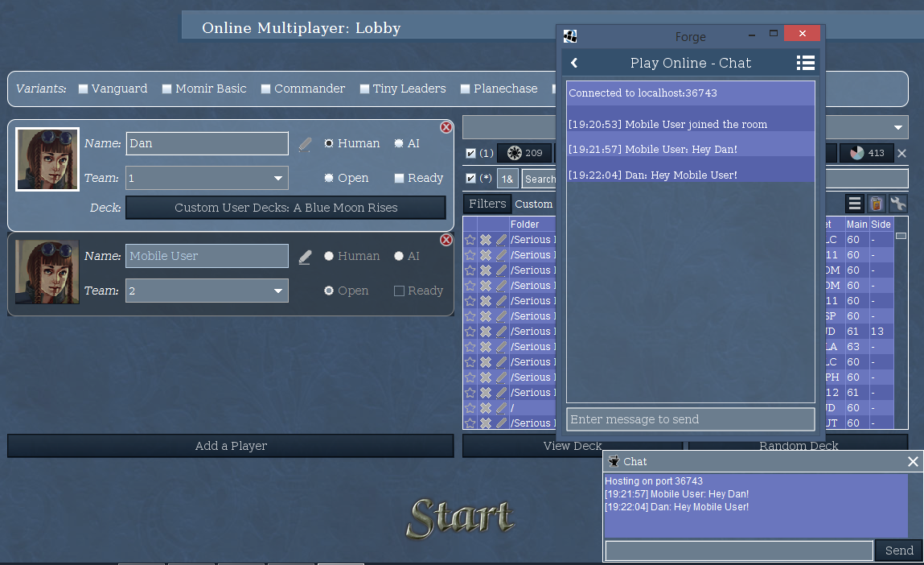Click the red remove button on Dan's player panel

446,127
